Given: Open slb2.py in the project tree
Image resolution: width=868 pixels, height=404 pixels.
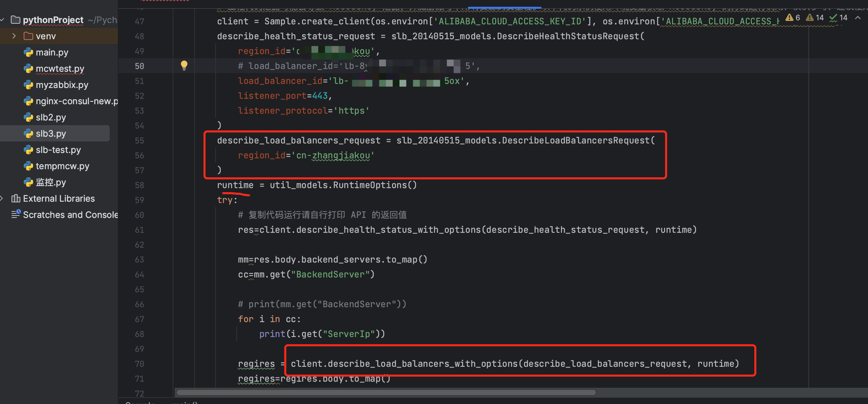Looking at the screenshot, I should (x=51, y=117).
